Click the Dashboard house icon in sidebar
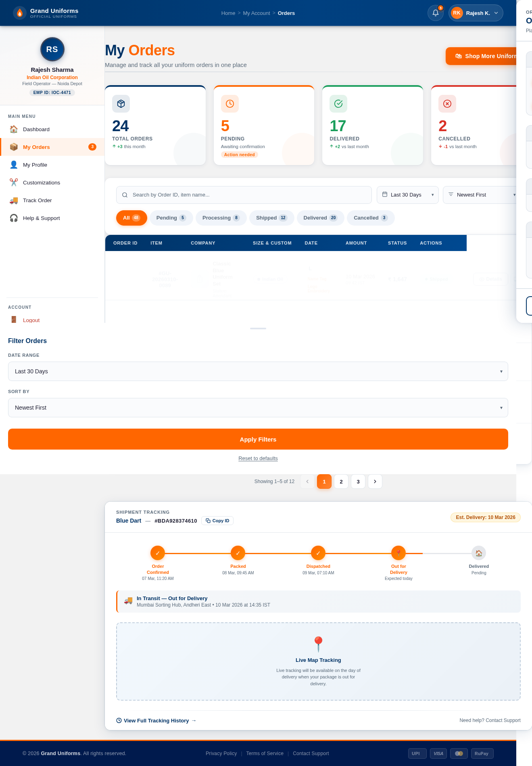The height and width of the screenshot is (766, 532). coord(14,129)
